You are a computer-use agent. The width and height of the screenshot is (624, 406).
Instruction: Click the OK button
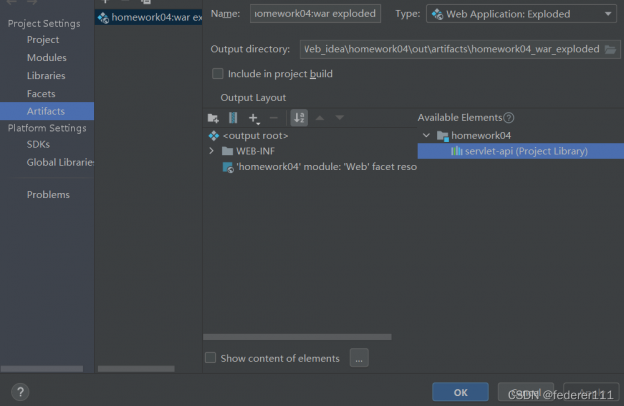[x=460, y=392]
